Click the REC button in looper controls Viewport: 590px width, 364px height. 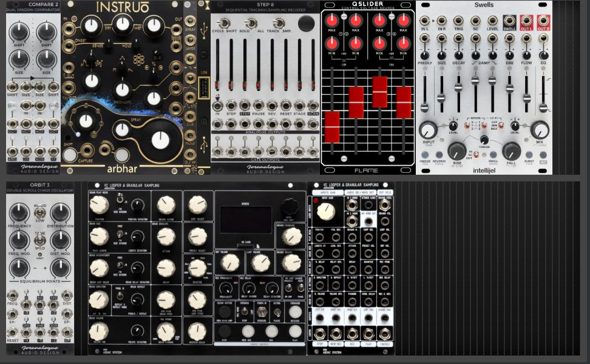pyautogui.click(x=271, y=331)
